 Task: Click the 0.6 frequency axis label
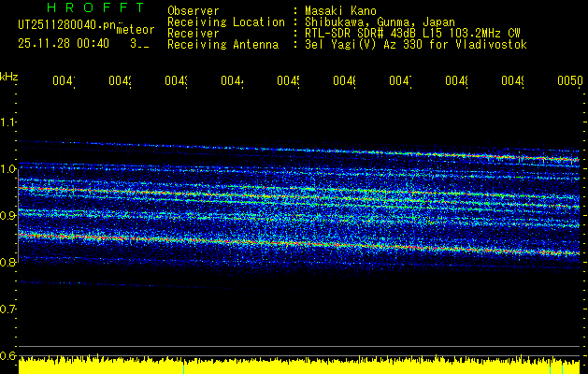pos(8,356)
